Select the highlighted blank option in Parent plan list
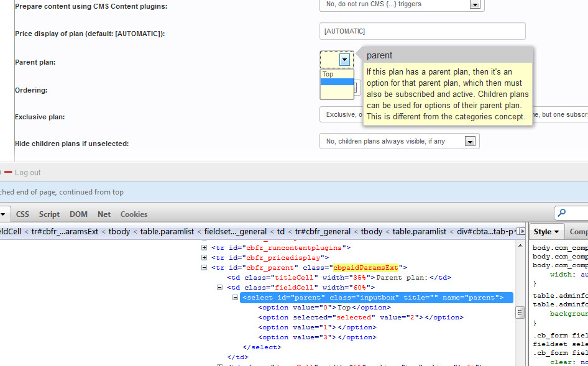The image size is (588, 366). coord(337,82)
